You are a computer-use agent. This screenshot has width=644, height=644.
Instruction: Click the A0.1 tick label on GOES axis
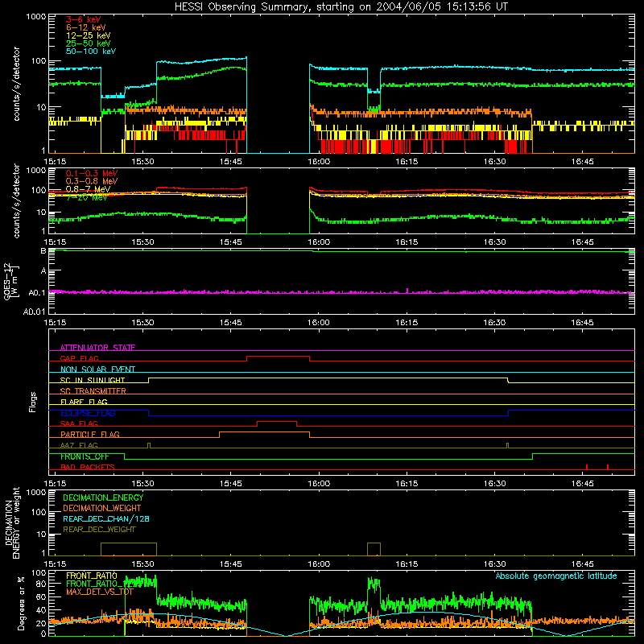point(37,293)
